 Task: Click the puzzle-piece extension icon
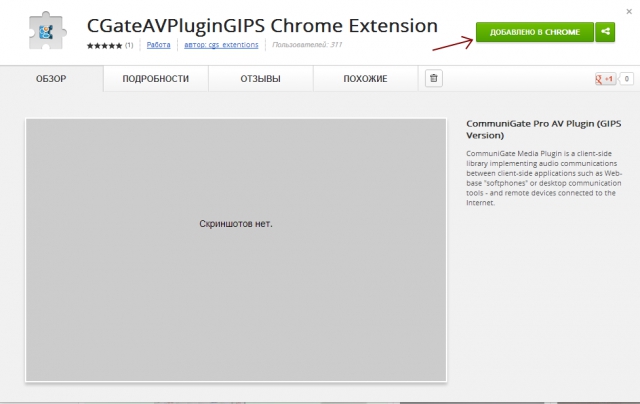point(46,31)
